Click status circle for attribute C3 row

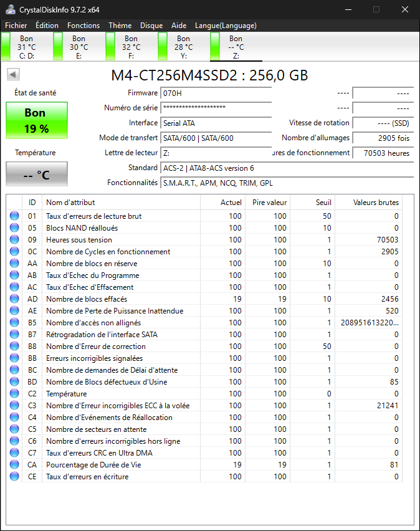(14, 405)
